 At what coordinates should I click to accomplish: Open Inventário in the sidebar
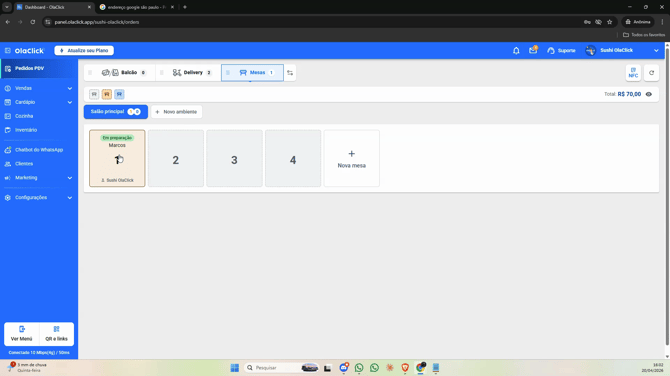pos(38,130)
